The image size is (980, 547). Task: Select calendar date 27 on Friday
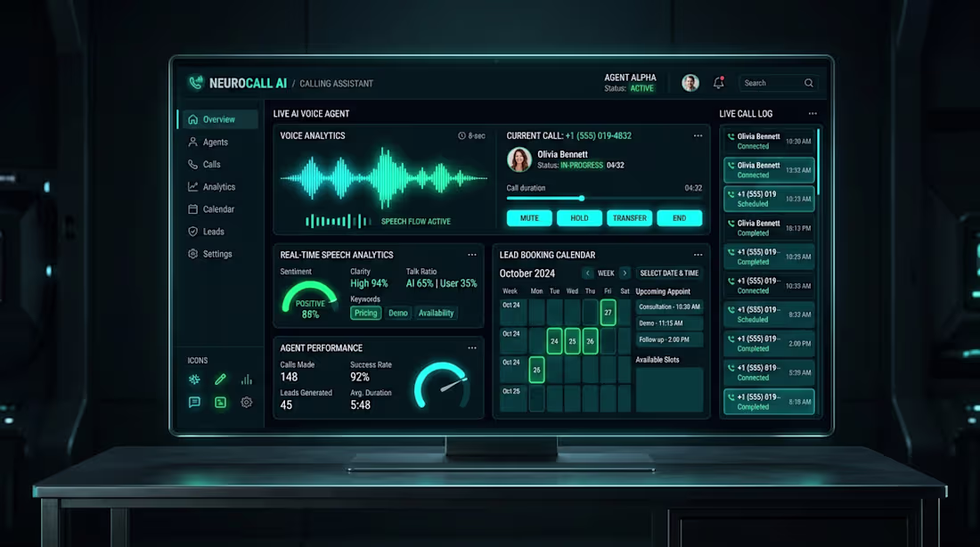608,313
